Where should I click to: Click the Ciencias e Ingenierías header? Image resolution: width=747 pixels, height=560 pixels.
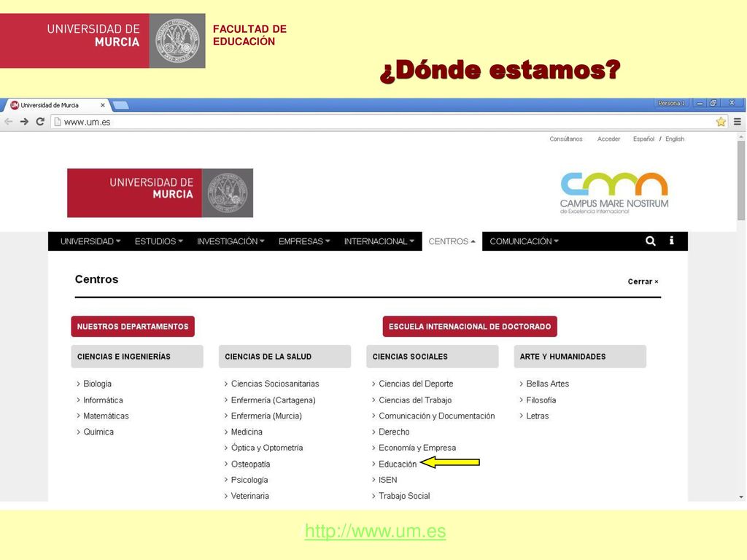click(137, 356)
